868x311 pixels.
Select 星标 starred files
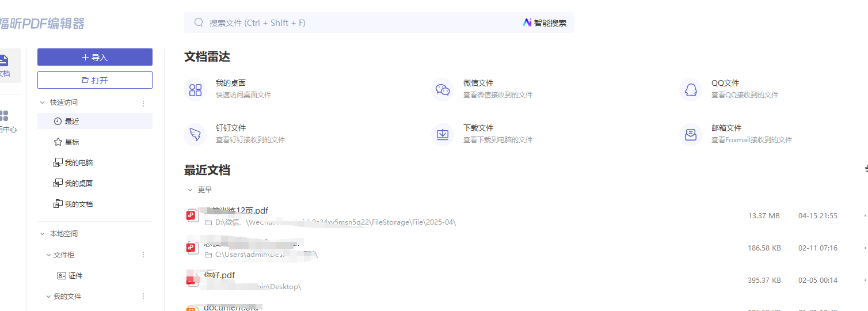point(72,142)
